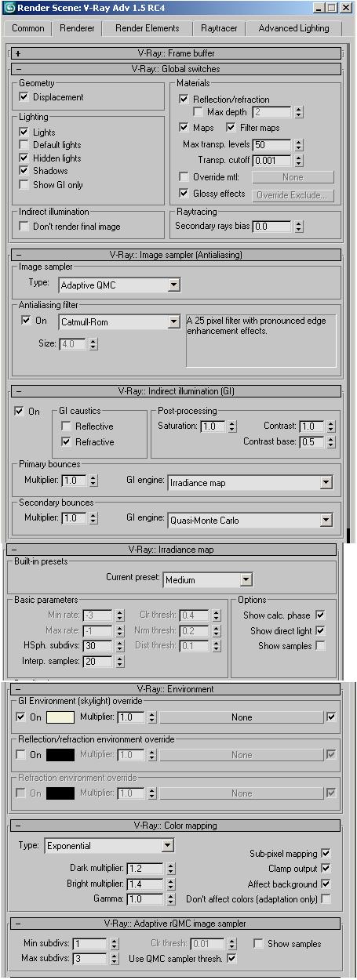
Task: Toggle the Displacement checkbox
Action: [24, 97]
